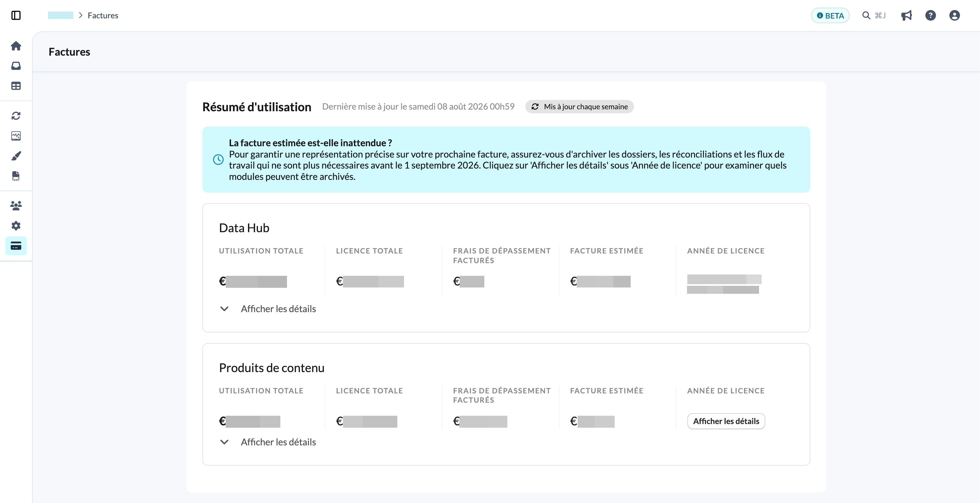
Task: Click the 'Produits de contenu' card title
Action: coord(272,368)
